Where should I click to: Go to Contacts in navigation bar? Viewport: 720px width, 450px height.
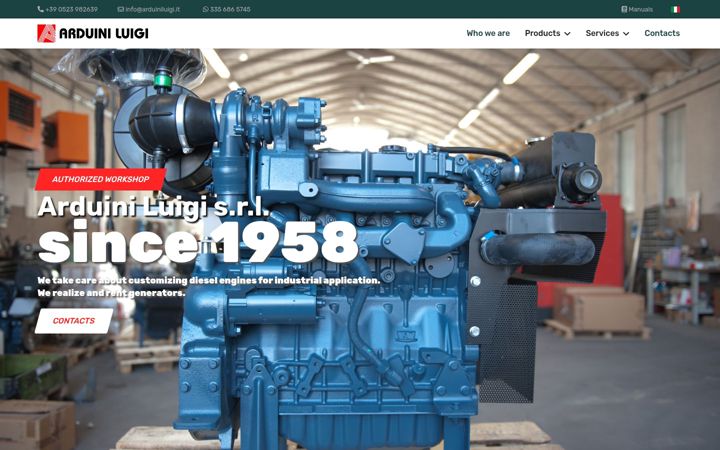[662, 34]
